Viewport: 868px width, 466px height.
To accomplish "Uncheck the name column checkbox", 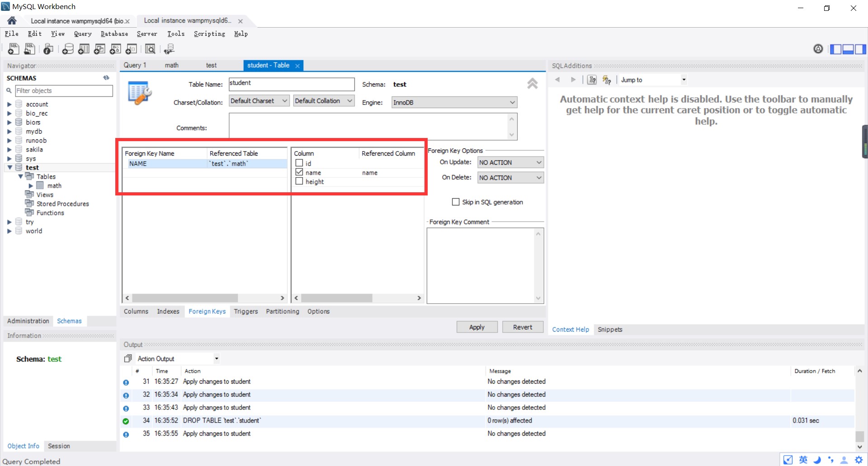I will pos(299,172).
